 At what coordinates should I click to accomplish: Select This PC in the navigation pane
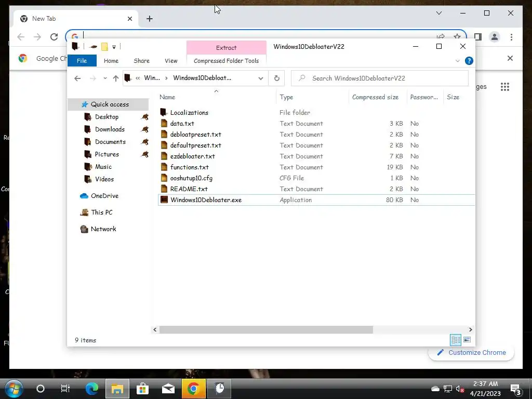(101, 212)
